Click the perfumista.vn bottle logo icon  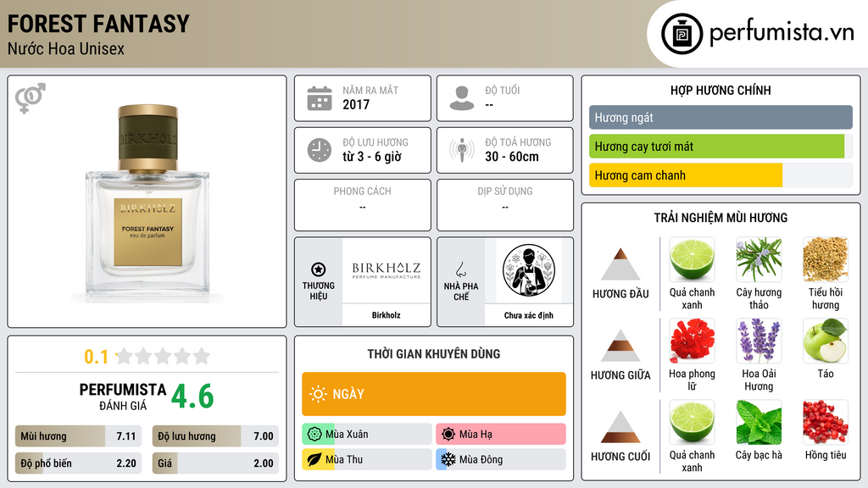point(682,34)
